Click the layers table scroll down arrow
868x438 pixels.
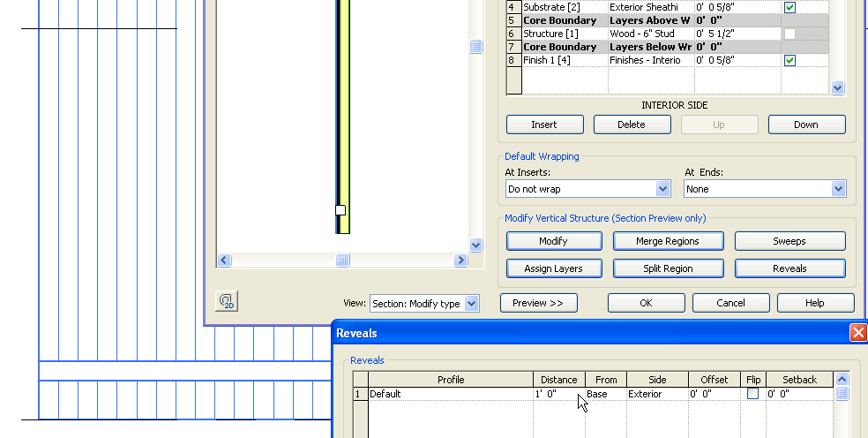point(837,87)
